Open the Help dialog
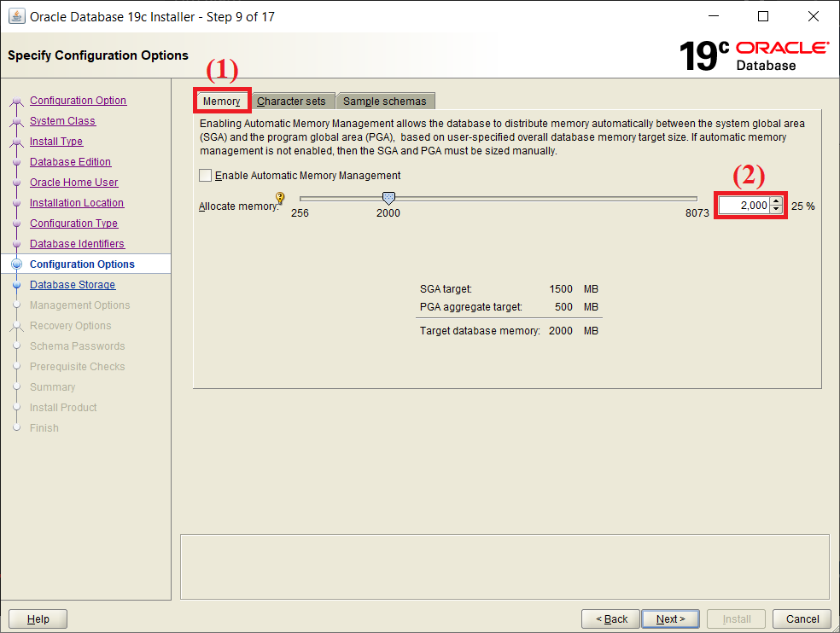This screenshot has width=840, height=633. tap(37, 618)
